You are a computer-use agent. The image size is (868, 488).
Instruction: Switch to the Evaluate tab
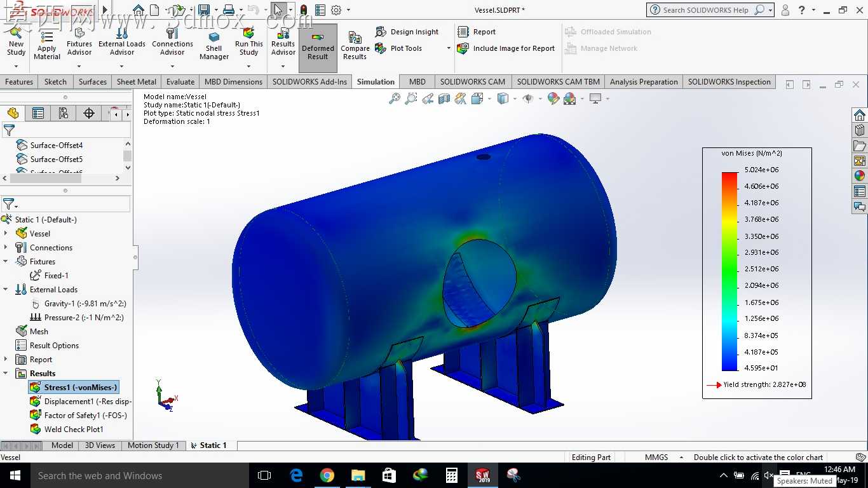[x=180, y=82]
